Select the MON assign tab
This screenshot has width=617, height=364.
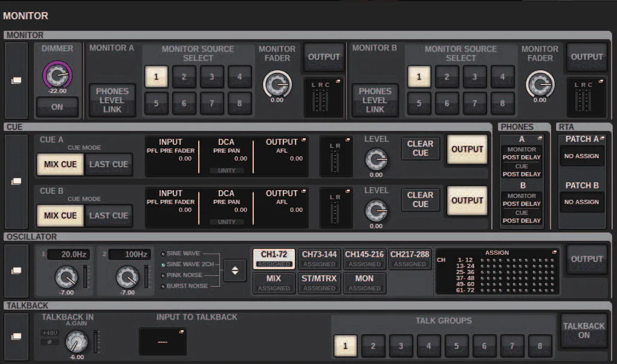click(364, 283)
